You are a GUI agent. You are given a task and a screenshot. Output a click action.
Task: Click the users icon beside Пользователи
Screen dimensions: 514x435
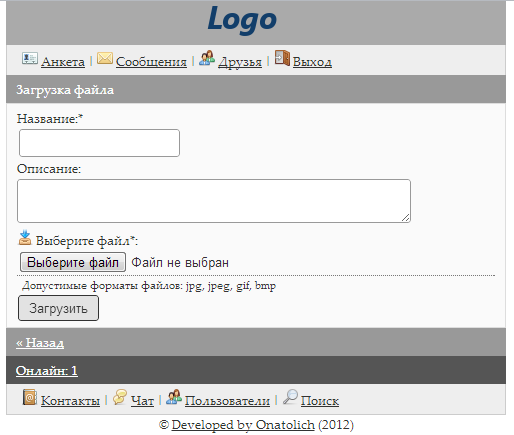click(x=174, y=397)
